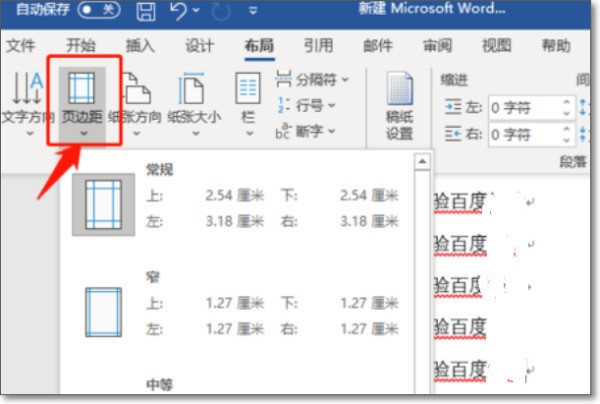Click the Save disk icon
This screenshot has width=600, height=404.
(146, 11)
